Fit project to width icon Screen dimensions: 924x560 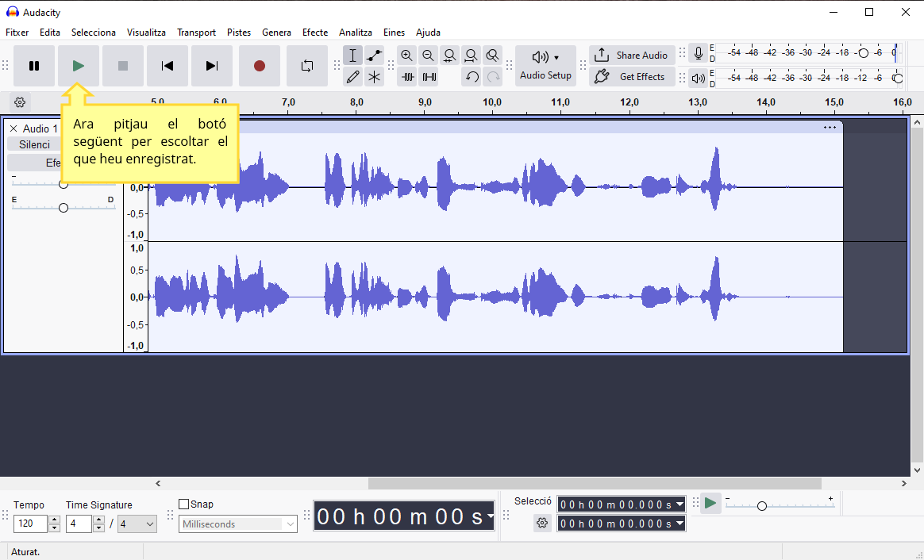pos(471,56)
